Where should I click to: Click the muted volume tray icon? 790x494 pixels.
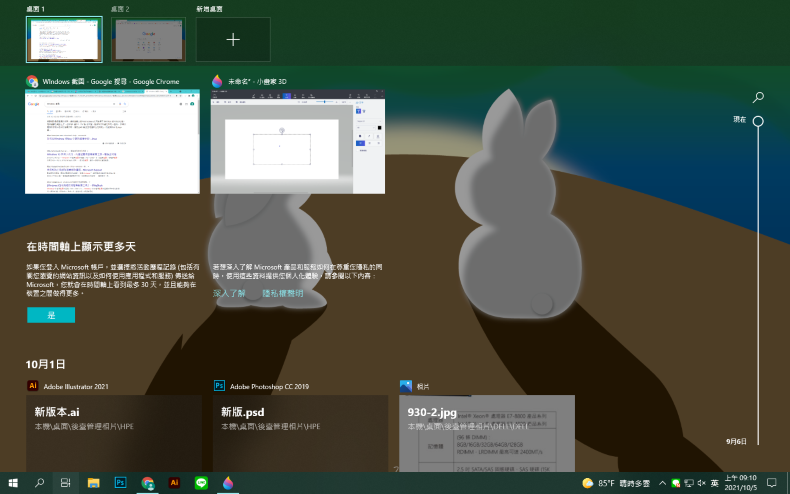701,483
